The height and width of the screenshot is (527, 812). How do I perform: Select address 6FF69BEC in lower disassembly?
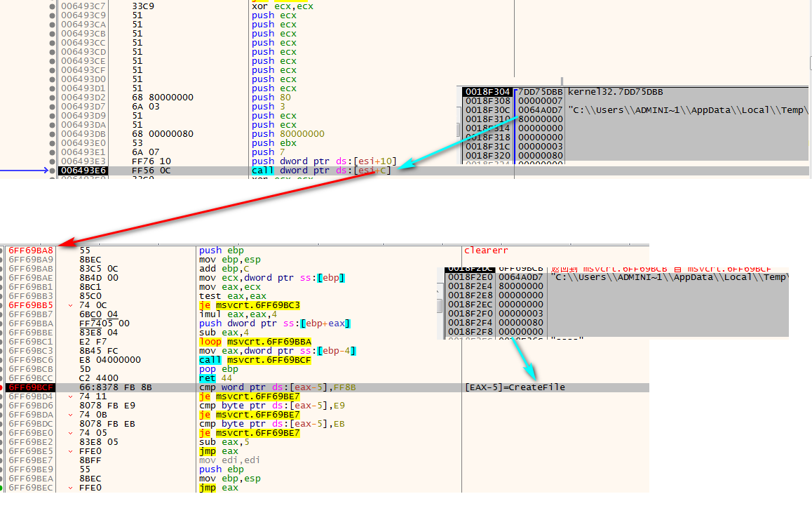(x=31, y=488)
